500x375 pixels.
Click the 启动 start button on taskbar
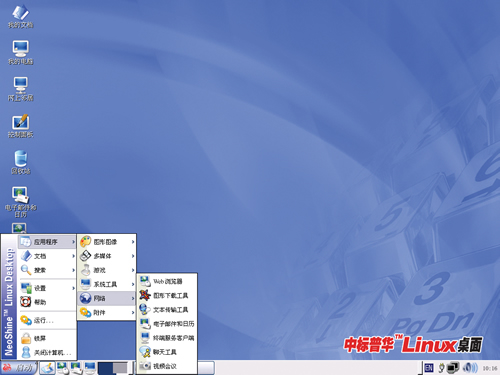click(x=19, y=368)
